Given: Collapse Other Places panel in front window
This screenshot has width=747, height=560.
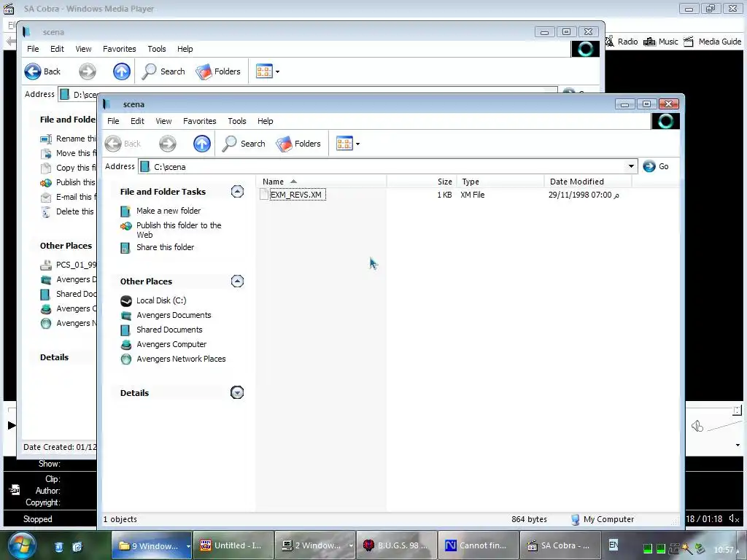Looking at the screenshot, I should [237, 281].
